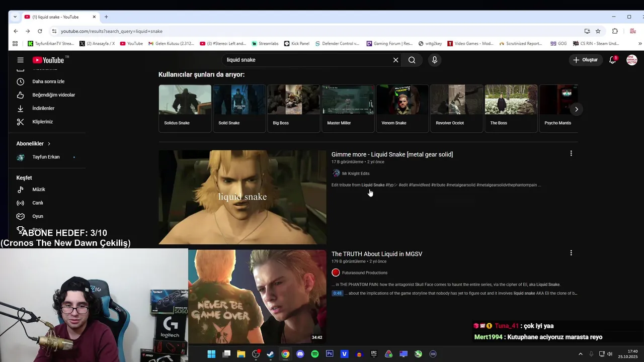Image resolution: width=644 pixels, height=362 pixels.
Task: Open the Chrome tab search dropdown
Action: point(15,17)
